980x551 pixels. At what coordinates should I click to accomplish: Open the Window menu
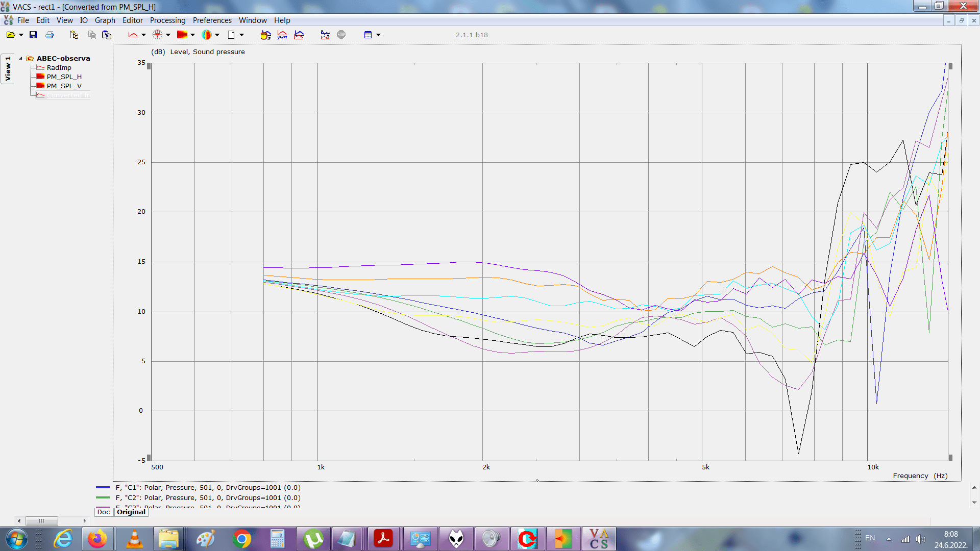253,20
